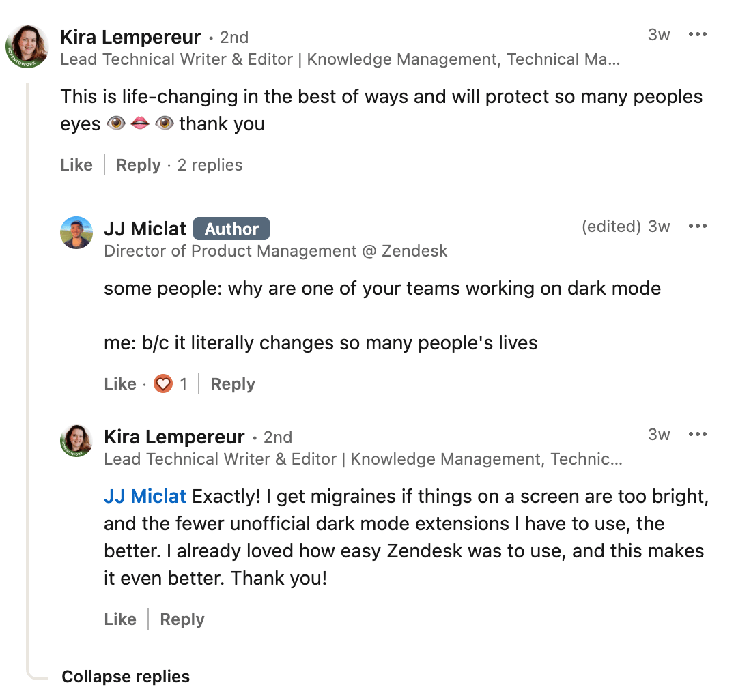Click Kira Lempereur's name
Viewport: 736px width, 700px height.
(x=130, y=37)
